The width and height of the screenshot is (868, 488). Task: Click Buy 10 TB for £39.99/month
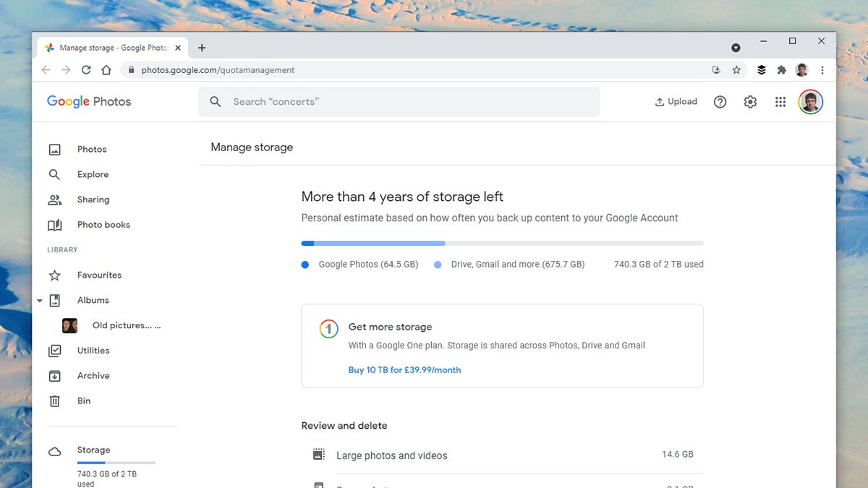404,369
